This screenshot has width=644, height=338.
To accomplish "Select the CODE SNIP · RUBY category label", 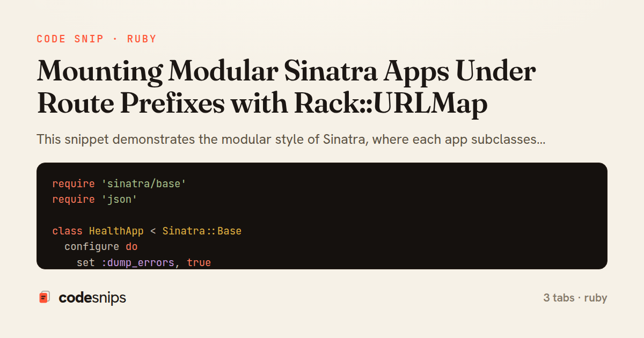I will click(97, 39).
